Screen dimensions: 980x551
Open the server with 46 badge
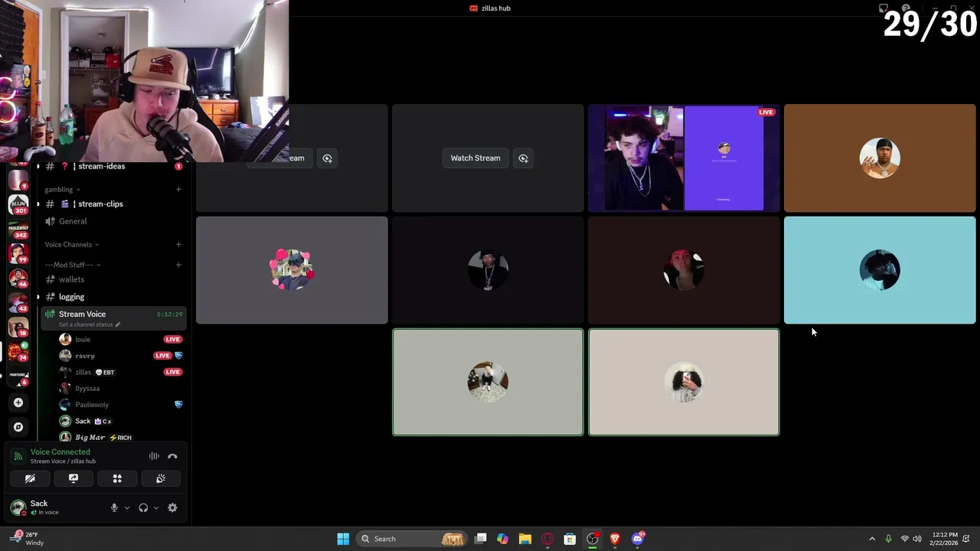pyautogui.click(x=18, y=278)
